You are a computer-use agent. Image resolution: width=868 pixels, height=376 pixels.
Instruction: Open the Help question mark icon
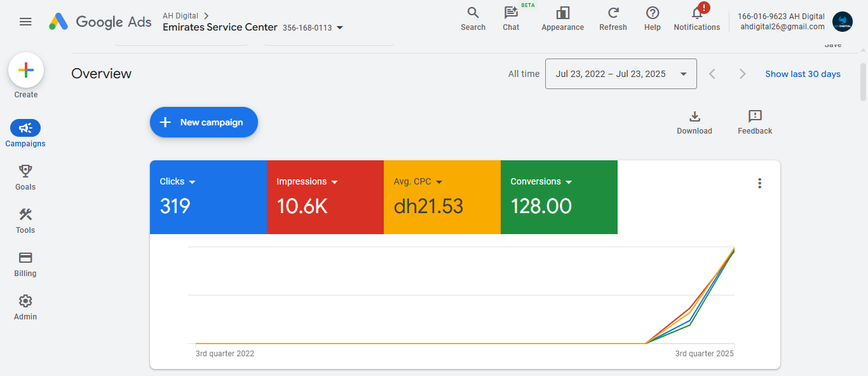(x=652, y=13)
